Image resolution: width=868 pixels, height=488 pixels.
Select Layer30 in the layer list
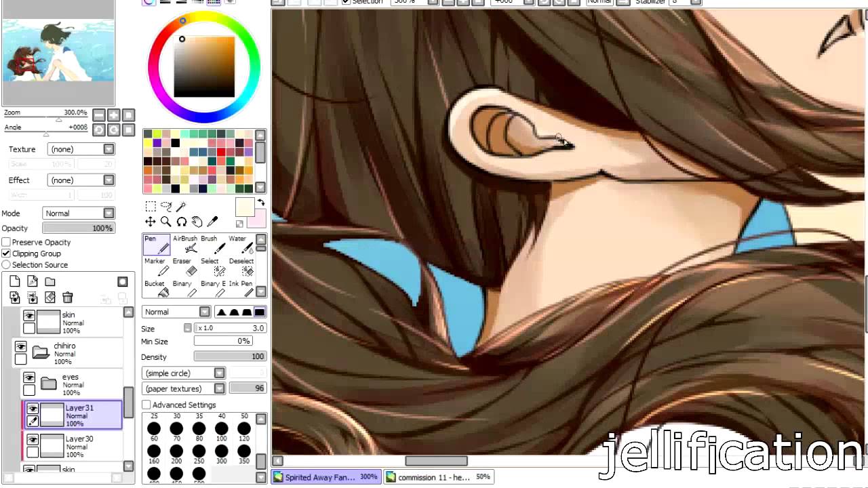73,447
